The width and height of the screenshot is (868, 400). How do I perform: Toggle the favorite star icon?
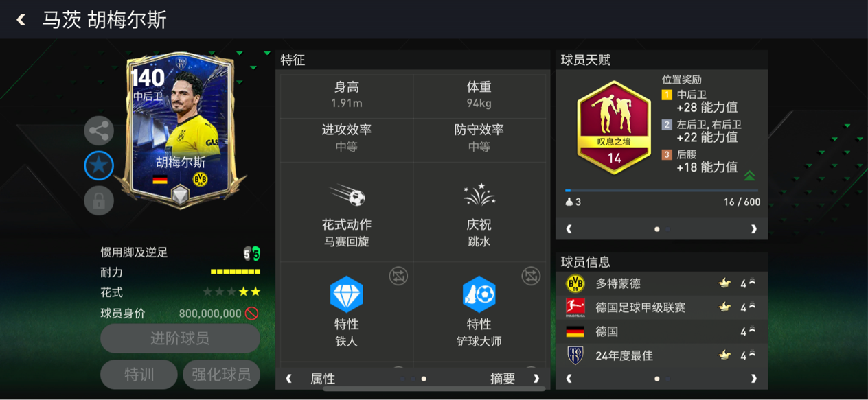pos(99,165)
